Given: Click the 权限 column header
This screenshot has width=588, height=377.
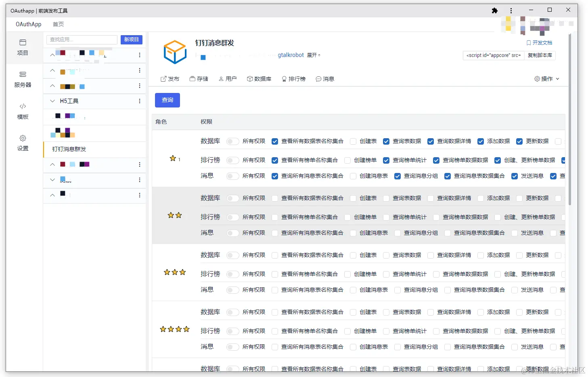Looking at the screenshot, I should pos(206,122).
